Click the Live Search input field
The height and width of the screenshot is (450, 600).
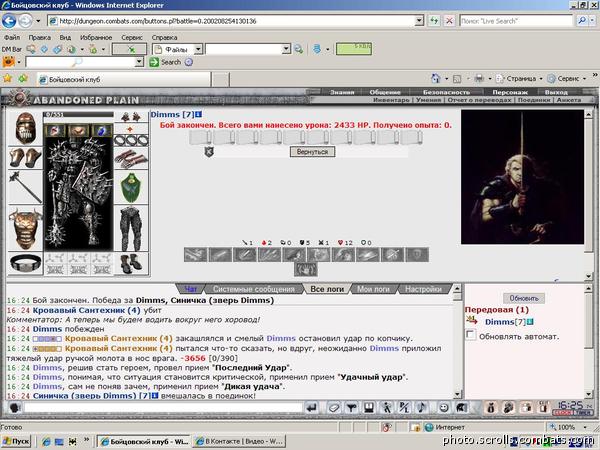tap(516, 21)
